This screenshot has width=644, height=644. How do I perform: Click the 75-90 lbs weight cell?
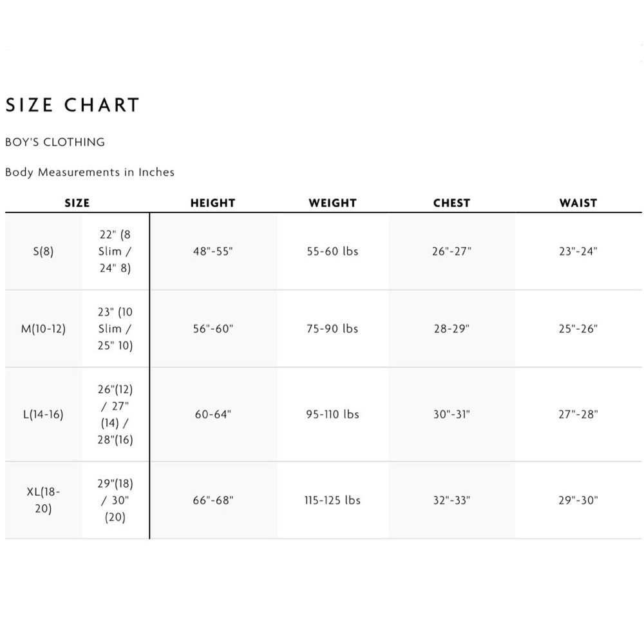pyautogui.click(x=333, y=328)
